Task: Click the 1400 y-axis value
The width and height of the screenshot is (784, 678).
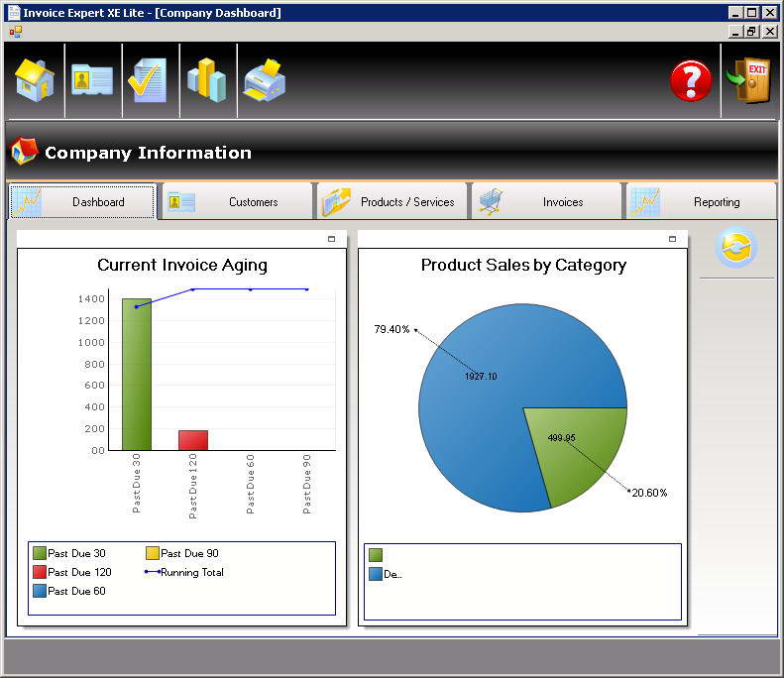Action: tap(91, 298)
